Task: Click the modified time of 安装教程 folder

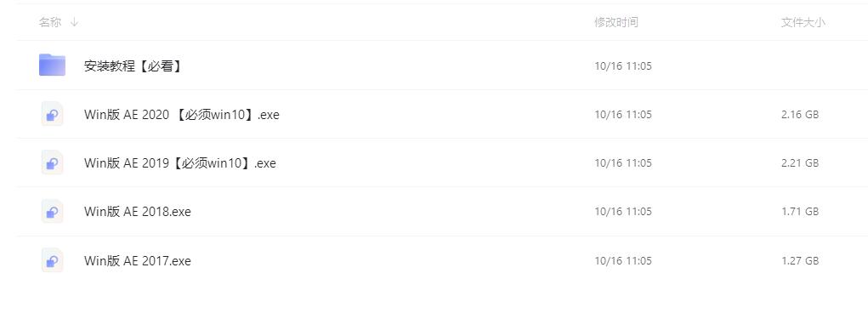Action: pos(623,66)
